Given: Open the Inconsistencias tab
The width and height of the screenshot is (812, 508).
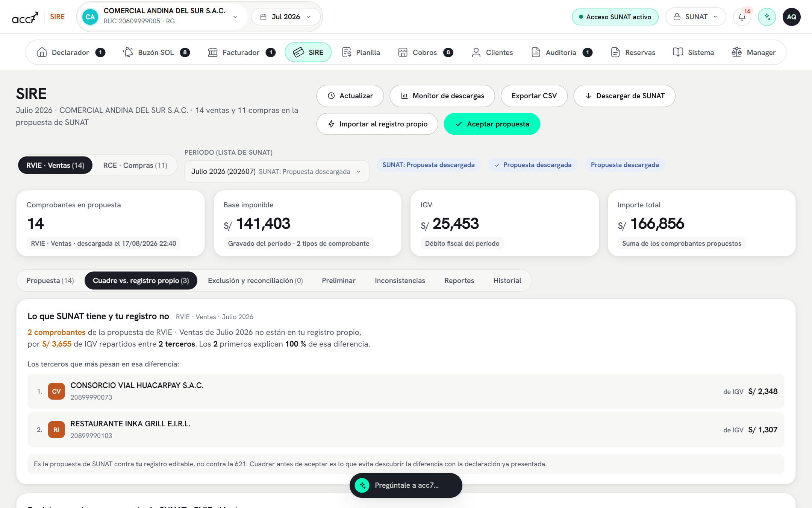Looking at the screenshot, I should [x=400, y=280].
